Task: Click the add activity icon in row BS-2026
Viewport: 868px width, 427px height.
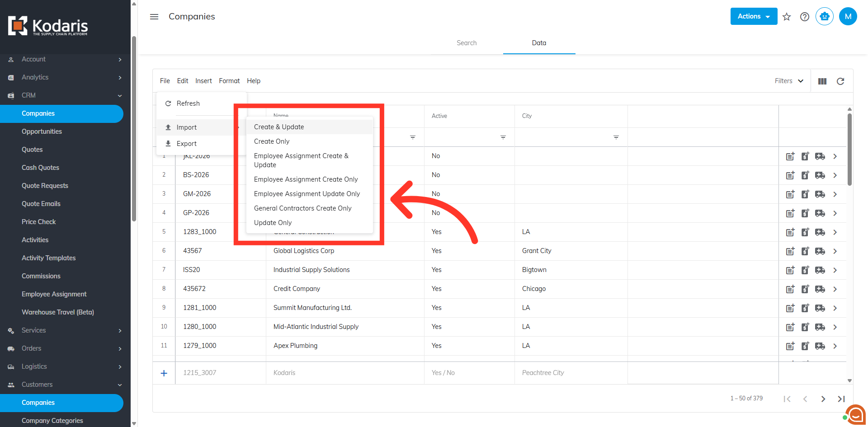Action: [790, 175]
